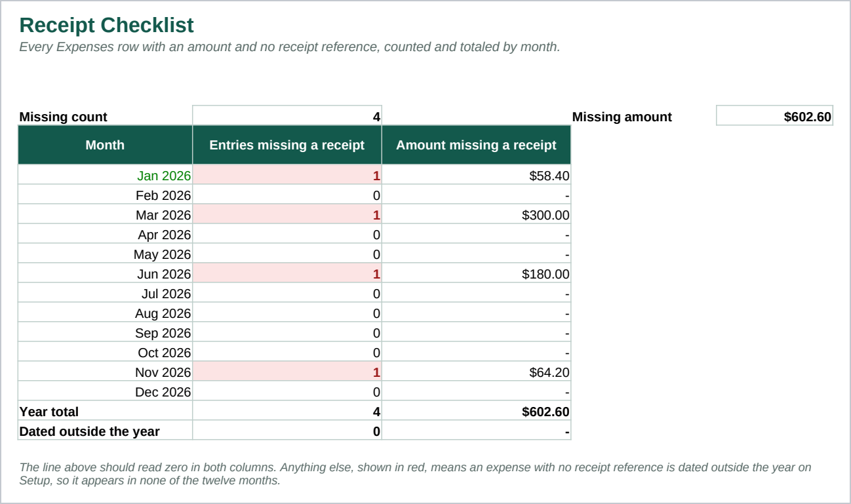The width and height of the screenshot is (851, 504).
Task: Select the "Amount missing a receipt" header
Action: [x=476, y=145]
